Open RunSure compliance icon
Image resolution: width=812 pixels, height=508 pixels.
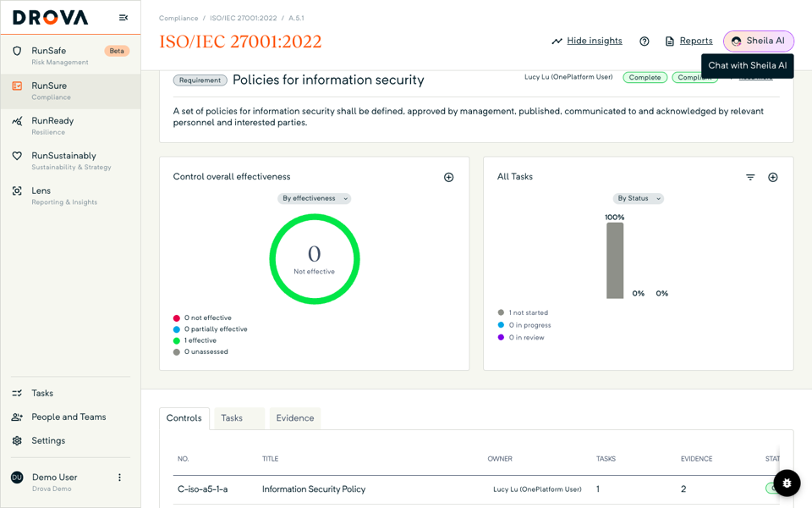click(17, 86)
